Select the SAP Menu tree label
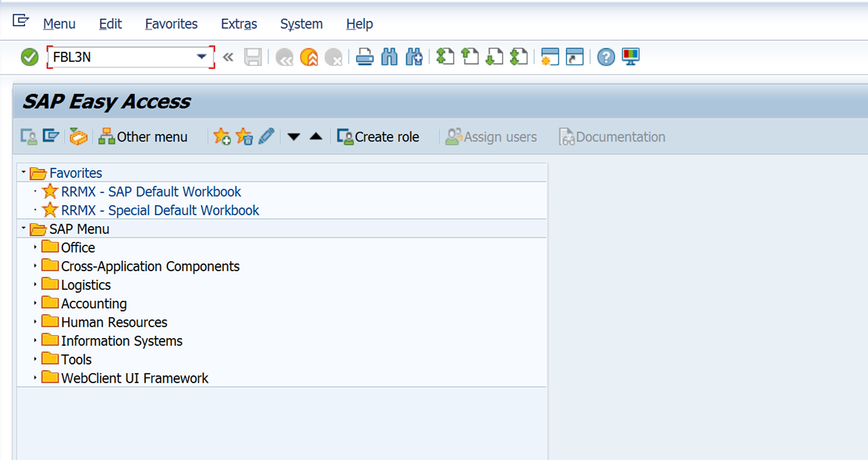Image resolution: width=868 pixels, height=460 pixels. tap(79, 229)
